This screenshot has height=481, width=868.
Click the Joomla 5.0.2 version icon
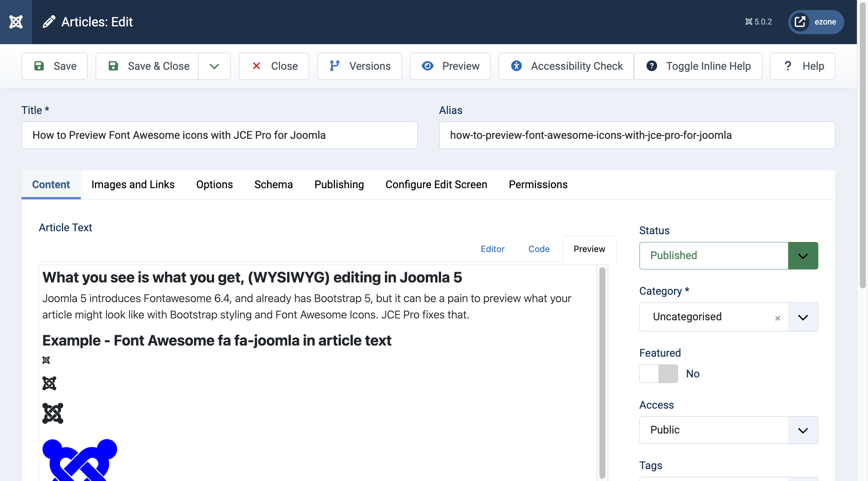(748, 22)
